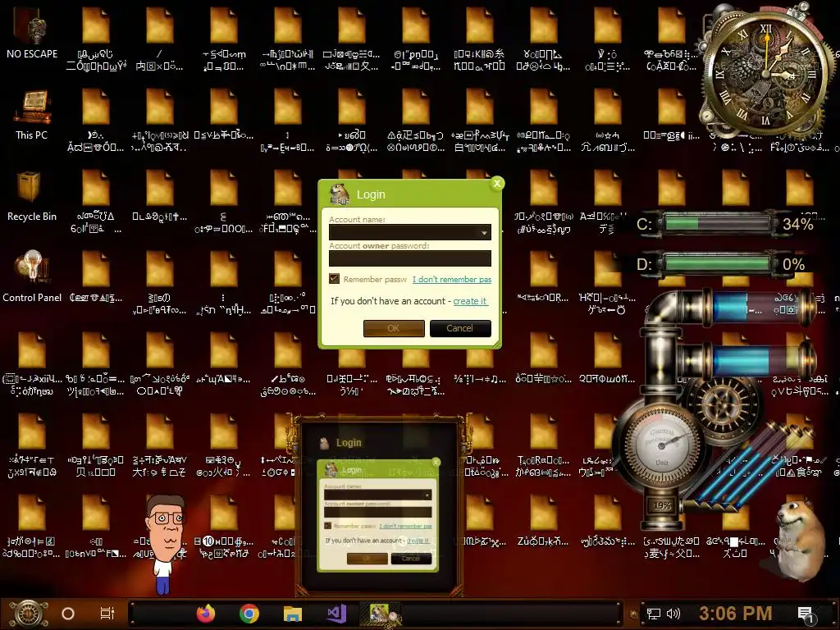Image resolution: width=840 pixels, height=630 pixels.
Task: Click the network tray icon
Action: point(654,614)
